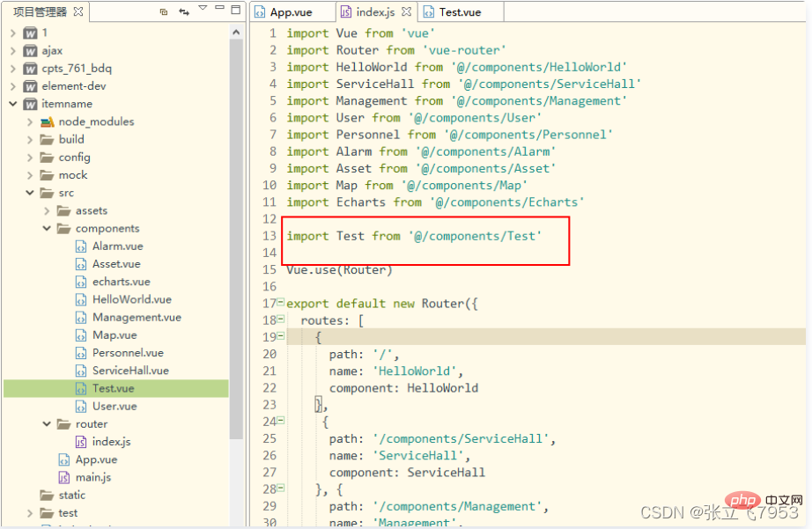Viewport: 812px width, 529px height.
Task: Select User.vue in the tree
Action: coord(114,407)
